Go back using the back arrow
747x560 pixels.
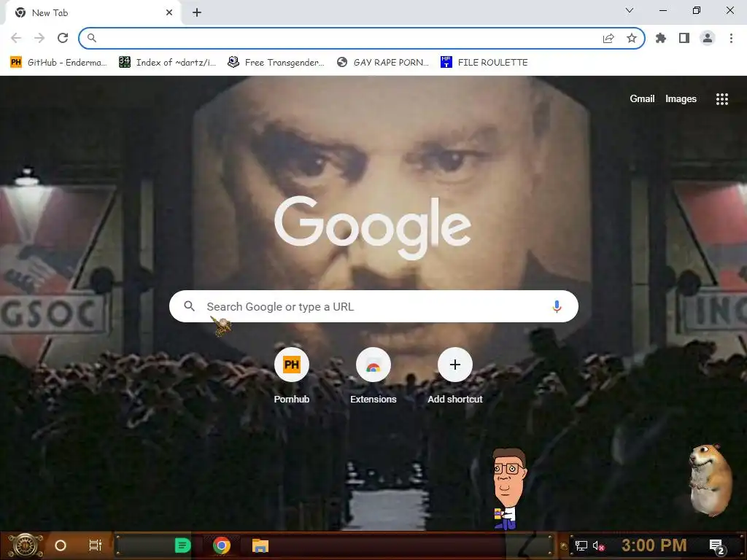click(16, 38)
